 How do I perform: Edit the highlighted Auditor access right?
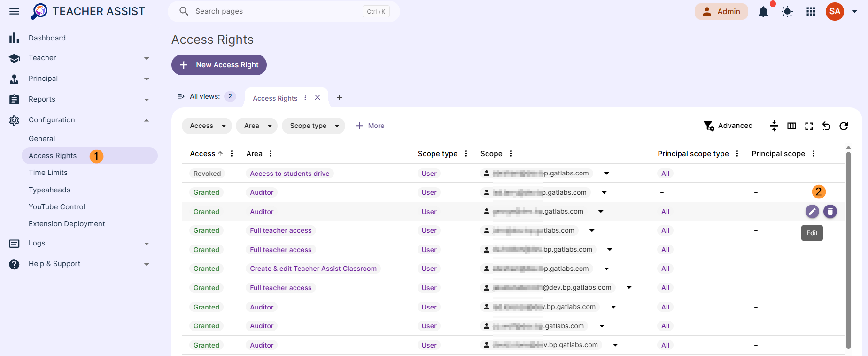click(x=812, y=212)
